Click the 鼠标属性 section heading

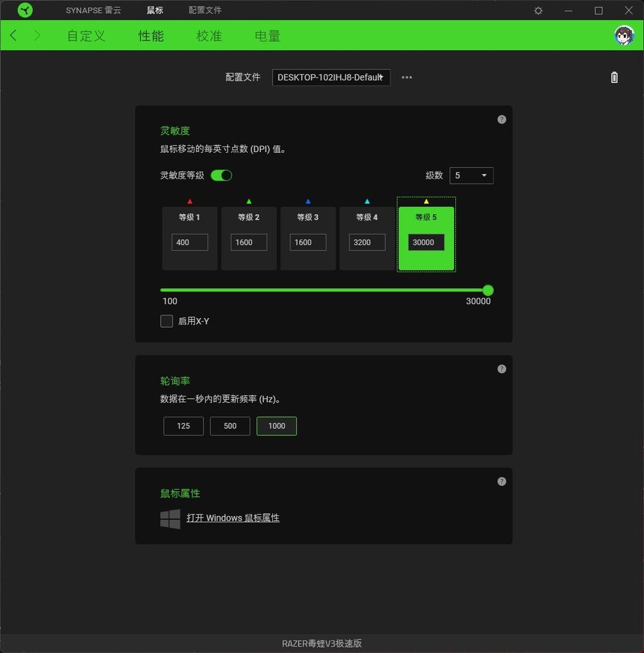pos(180,494)
